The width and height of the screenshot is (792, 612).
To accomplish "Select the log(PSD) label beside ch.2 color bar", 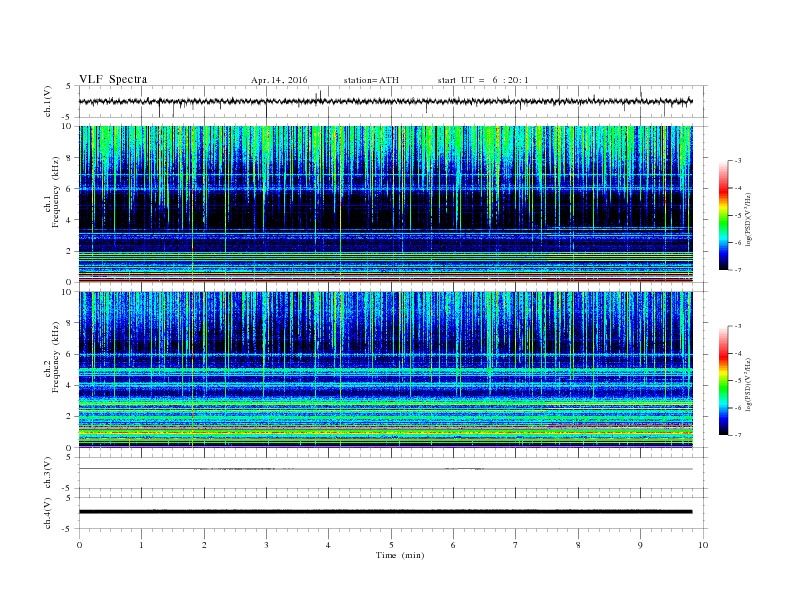I will (x=749, y=384).
